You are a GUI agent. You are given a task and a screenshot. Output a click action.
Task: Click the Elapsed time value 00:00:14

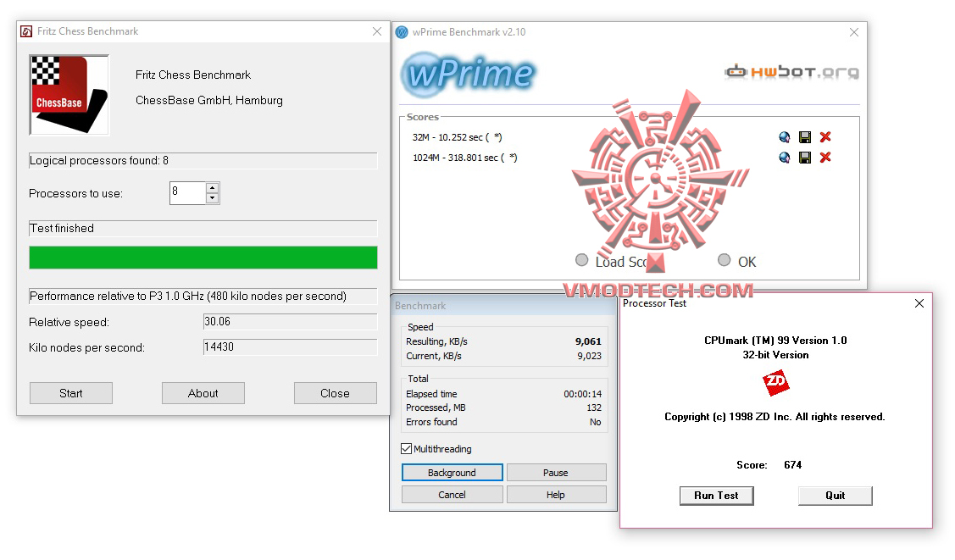[583, 394]
